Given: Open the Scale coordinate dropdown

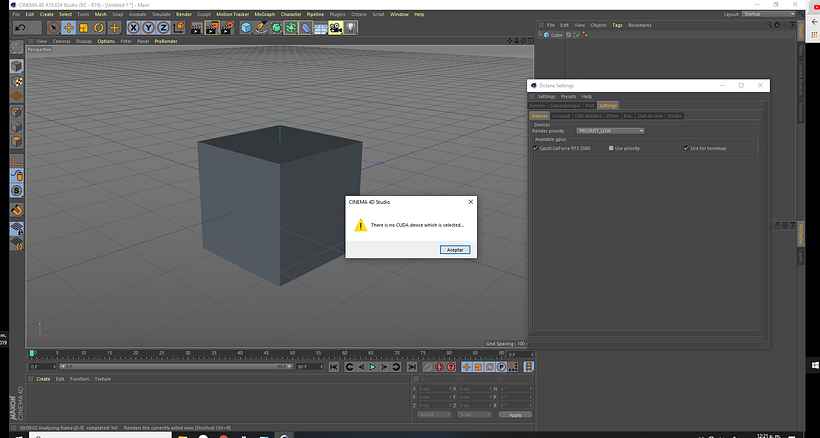Looking at the screenshot, I should click(x=474, y=415).
